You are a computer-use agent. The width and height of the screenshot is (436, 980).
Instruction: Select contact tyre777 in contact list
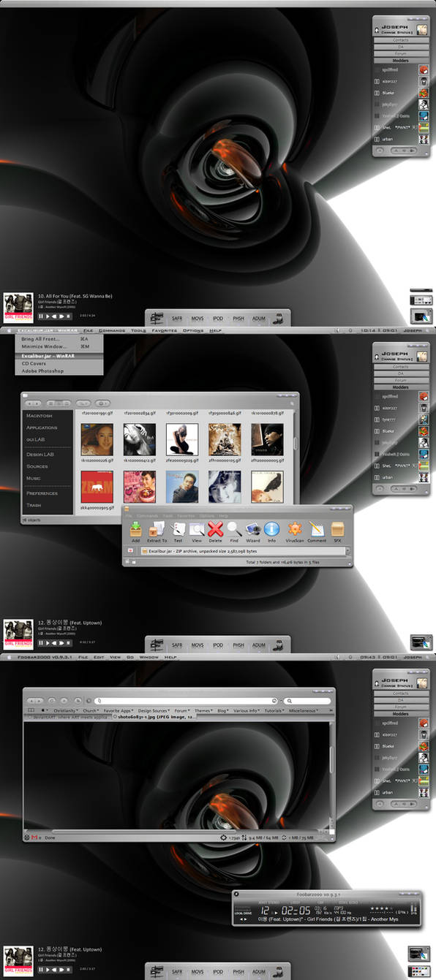point(388,419)
